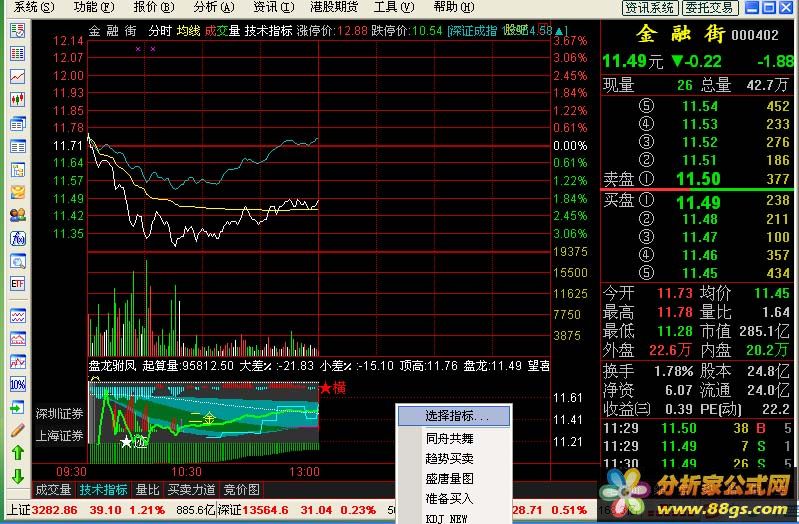799x524 pixels.
Task: Click the magnifier search icon in sidebar
Action: [x=17, y=261]
